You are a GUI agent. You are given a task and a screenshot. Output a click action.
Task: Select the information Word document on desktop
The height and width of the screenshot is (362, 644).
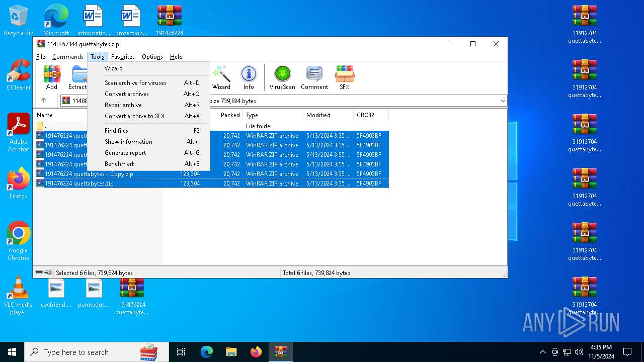point(94,21)
